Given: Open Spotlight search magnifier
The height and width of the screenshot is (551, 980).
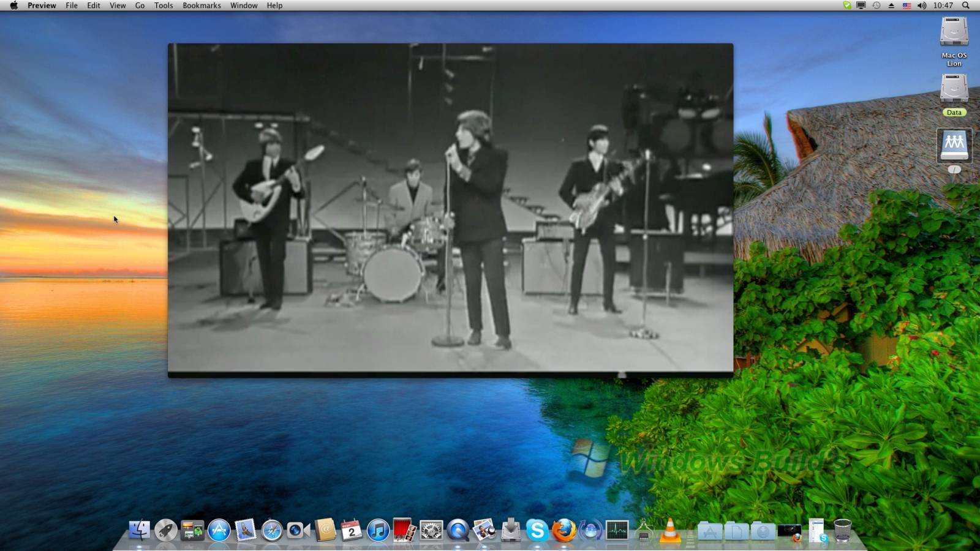Looking at the screenshot, I should point(966,6).
